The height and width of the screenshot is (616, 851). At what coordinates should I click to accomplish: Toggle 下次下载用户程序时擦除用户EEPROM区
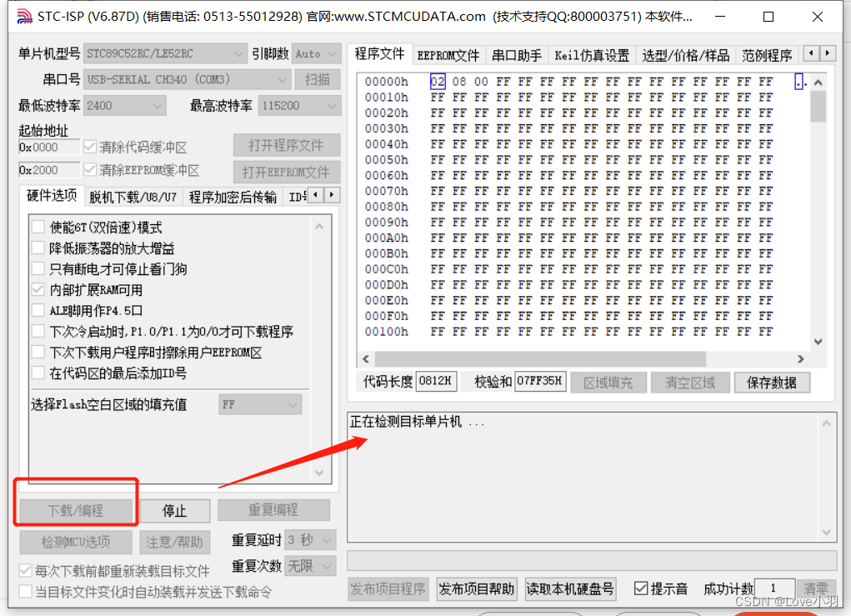pyautogui.click(x=38, y=353)
